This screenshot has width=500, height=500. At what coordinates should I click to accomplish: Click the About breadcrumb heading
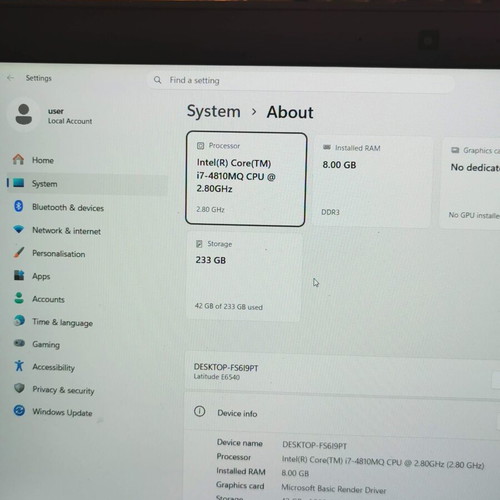point(290,112)
